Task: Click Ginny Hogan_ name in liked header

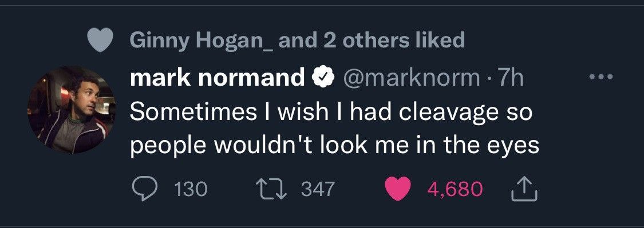Action: (x=203, y=40)
